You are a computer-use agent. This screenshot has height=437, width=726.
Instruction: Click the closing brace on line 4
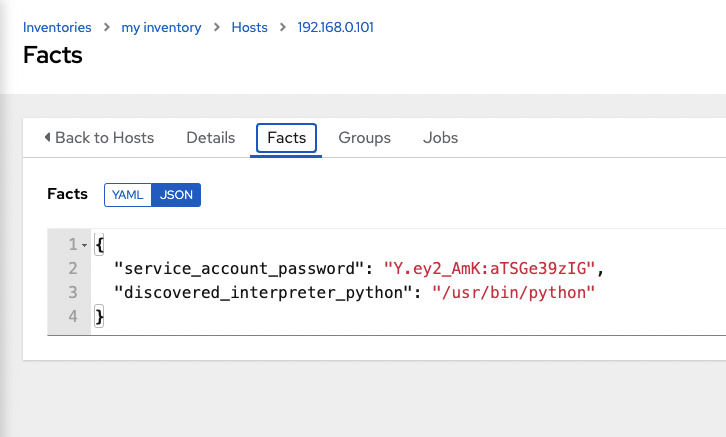(x=99, y=317)
